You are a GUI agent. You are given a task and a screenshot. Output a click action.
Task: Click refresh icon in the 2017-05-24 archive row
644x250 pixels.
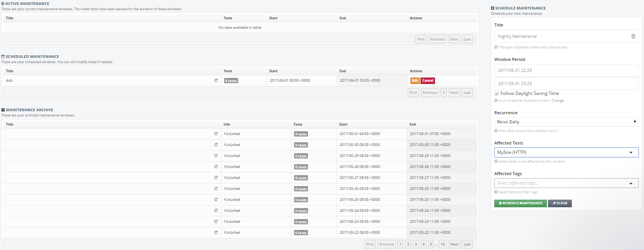click(x=216, y=211)
